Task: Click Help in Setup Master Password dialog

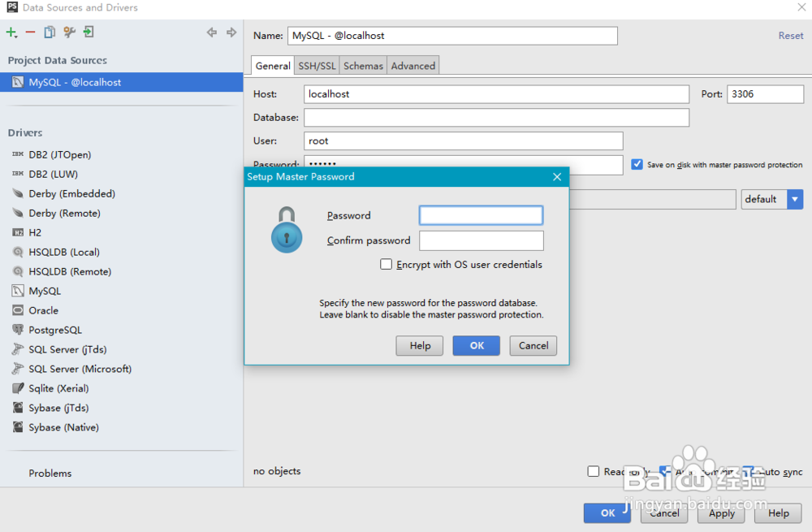Action: click(x=420, y=345)
